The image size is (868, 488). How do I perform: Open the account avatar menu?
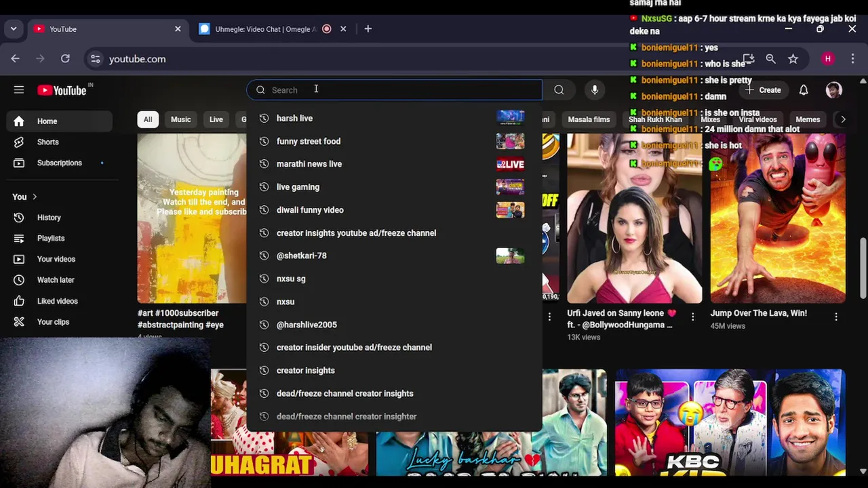point(834,90)
